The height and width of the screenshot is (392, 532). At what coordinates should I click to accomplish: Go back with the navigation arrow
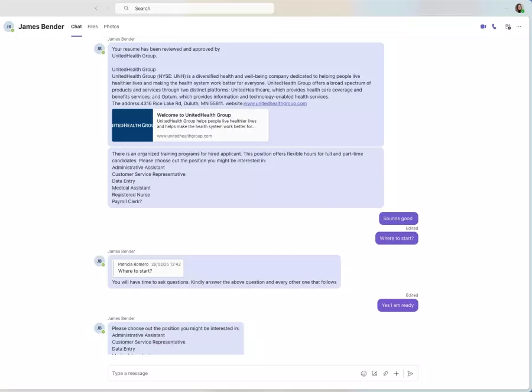[x=96, y=8]
